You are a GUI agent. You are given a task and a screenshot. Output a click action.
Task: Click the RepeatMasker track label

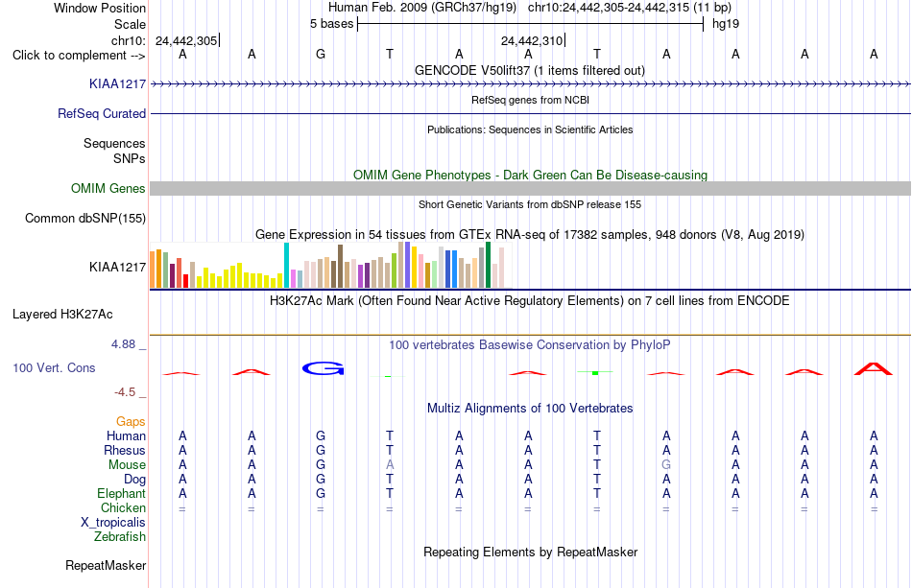click(106, 565)
